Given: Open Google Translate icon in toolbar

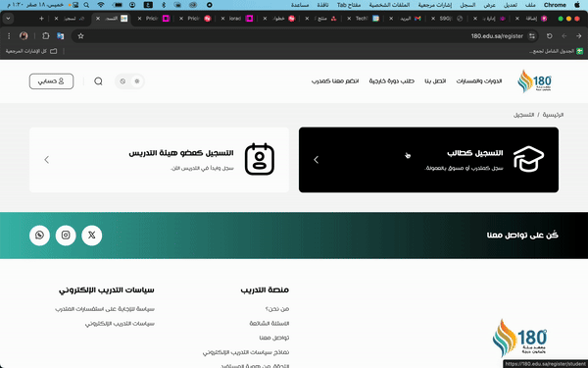Looking at the screenshot, I should 60,36.
